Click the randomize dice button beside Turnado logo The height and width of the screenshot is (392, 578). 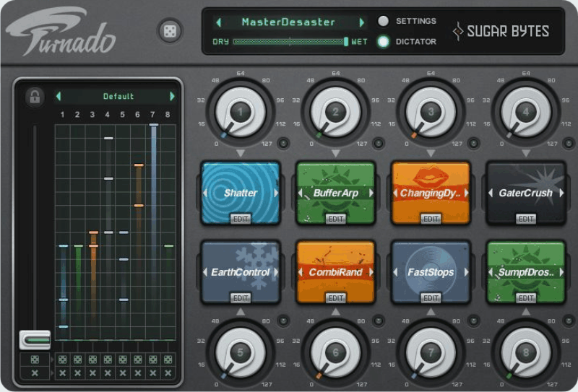point(170,31)
